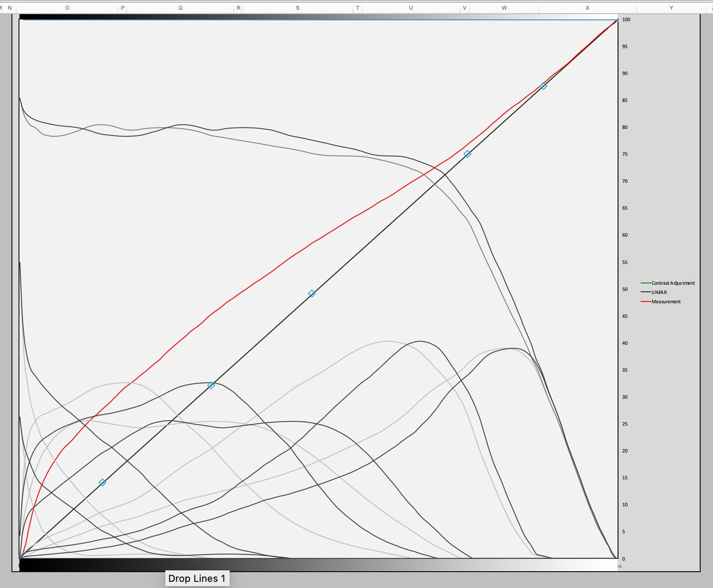This screenshot has width=713, height=588.
Task: Click the narrow column header V
Action: pyautogui.click(x=464, y=8)
